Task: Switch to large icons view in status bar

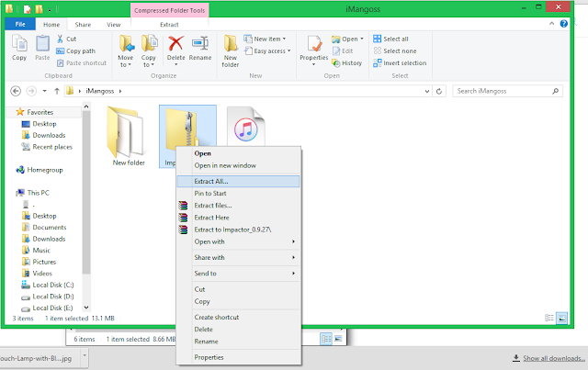Action: click(x=561, y=319)
